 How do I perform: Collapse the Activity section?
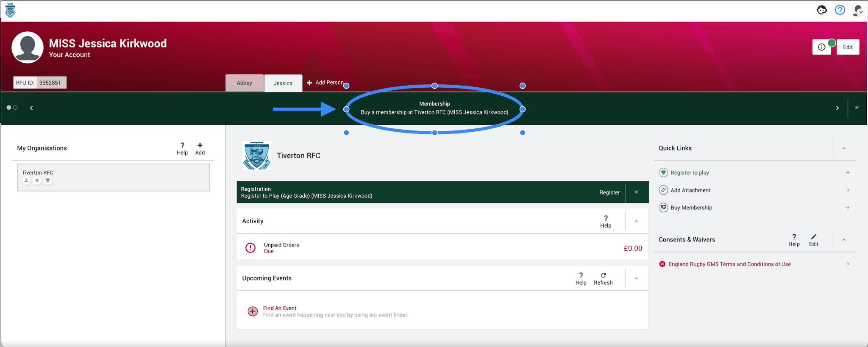point(636,221)
